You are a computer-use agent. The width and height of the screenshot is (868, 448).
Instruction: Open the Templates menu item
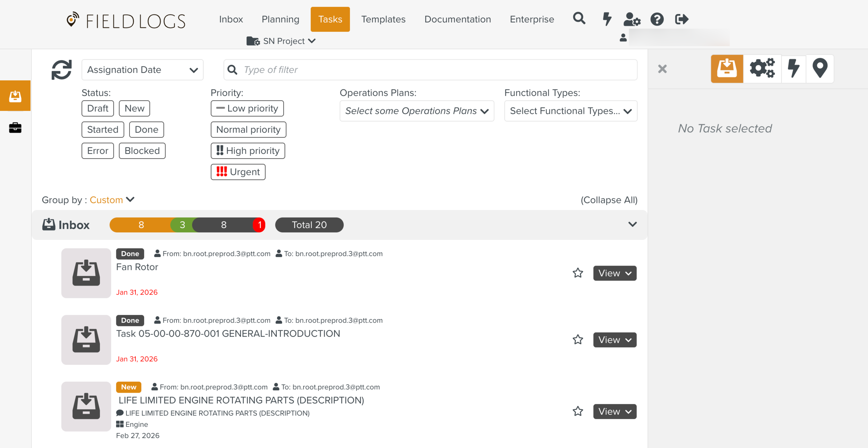point(383,19)
